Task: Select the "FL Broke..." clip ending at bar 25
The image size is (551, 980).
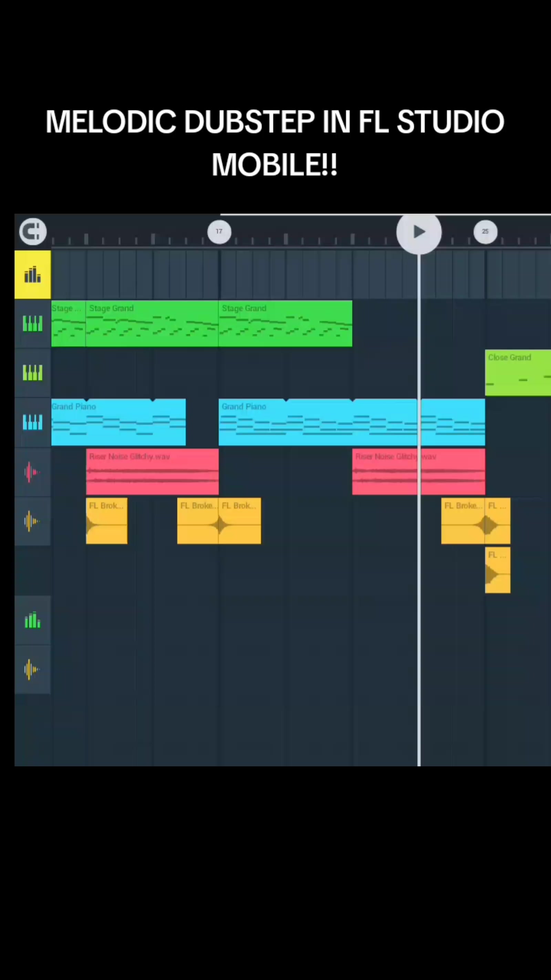Action: (463, 521)
